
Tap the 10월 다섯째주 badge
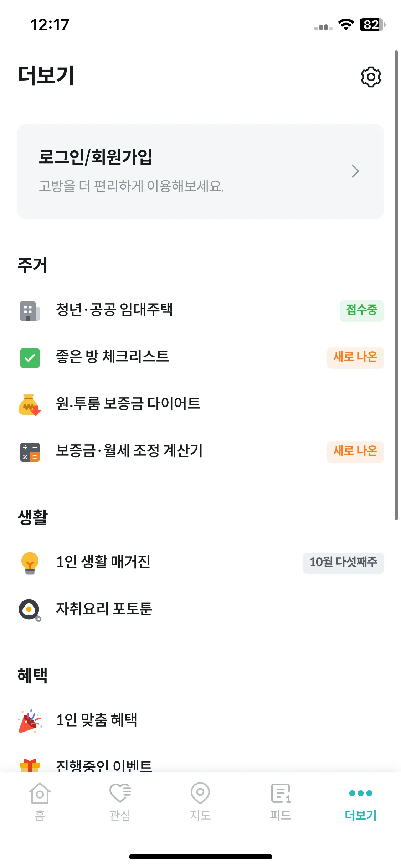(343, 563)
